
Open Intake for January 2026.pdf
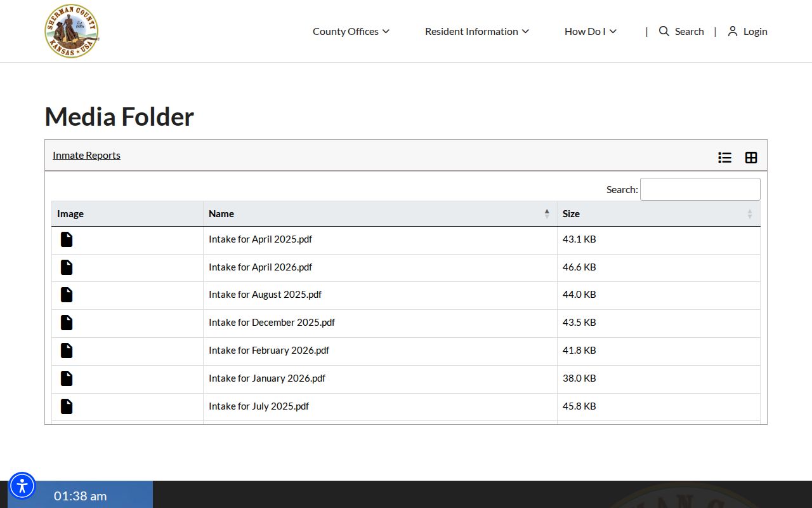tap(267, 378)
